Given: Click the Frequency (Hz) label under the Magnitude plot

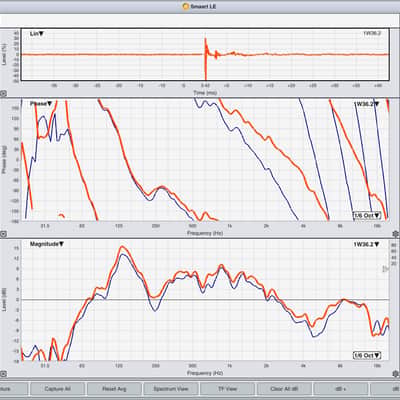Looking at the screenshot, I should pyautogui.click(x=205, y=373).
